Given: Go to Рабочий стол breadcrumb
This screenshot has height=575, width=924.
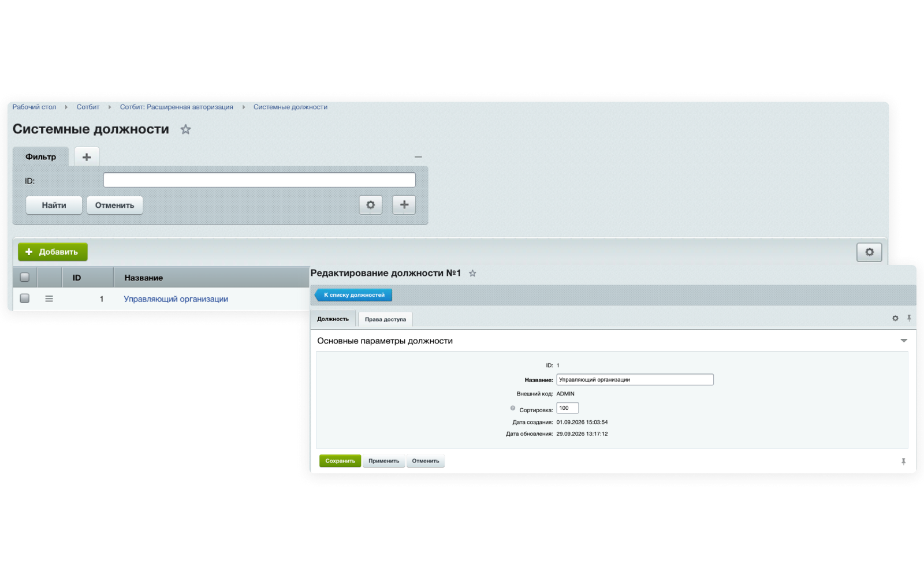Looking at the screenshot, I should pyautogui.click(x=35, y=107).
